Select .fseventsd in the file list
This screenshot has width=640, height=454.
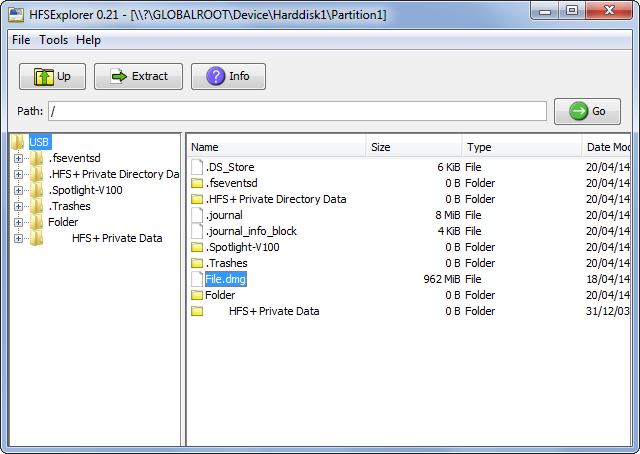coord(231,183)
